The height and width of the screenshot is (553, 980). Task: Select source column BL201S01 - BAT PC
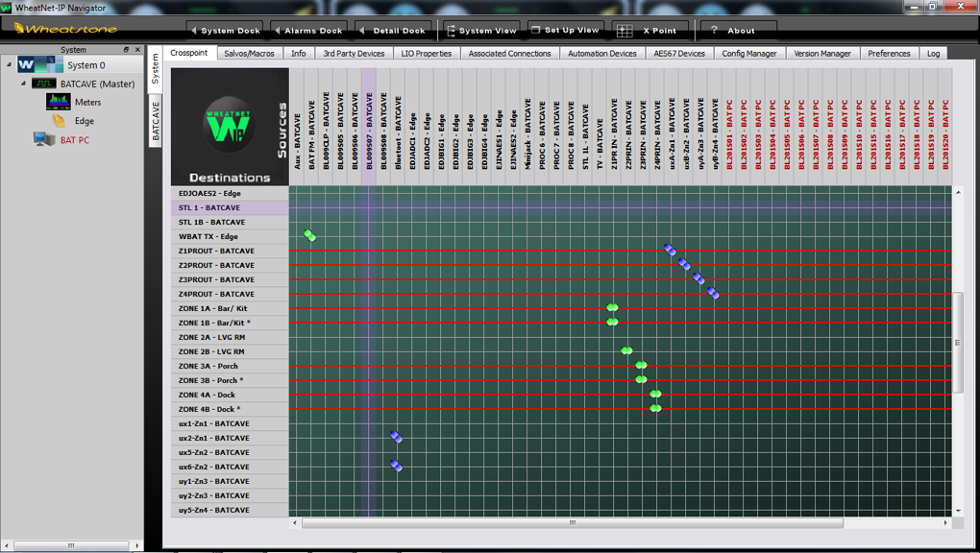tap(728, 127)
